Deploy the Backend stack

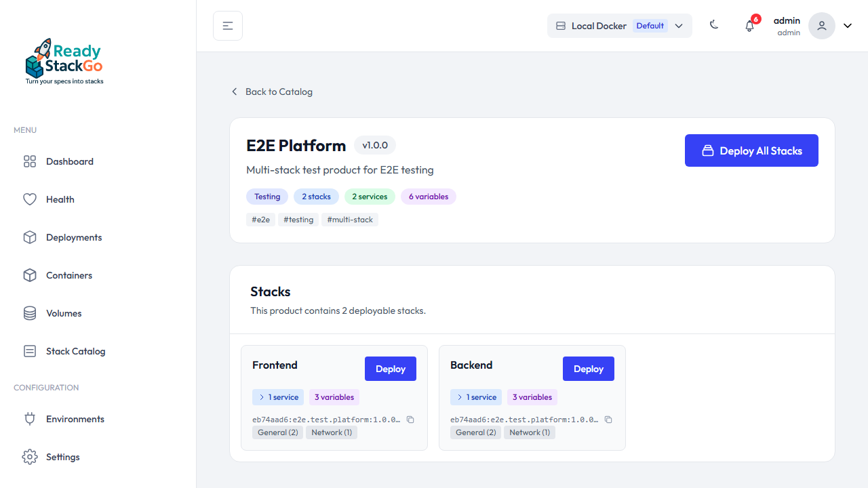pos(588,369)
